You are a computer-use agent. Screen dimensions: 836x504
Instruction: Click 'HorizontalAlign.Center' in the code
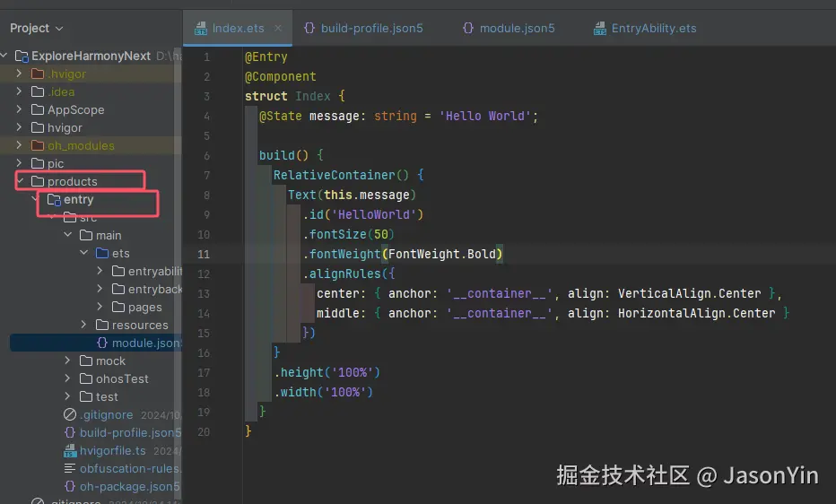click(696, 313)
